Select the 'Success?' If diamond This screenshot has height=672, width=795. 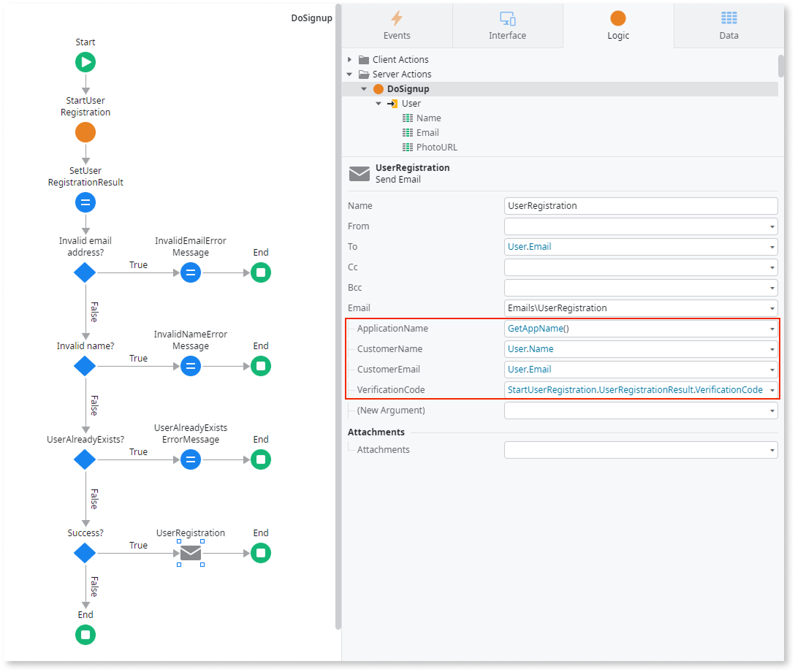[x=85, y=553]
